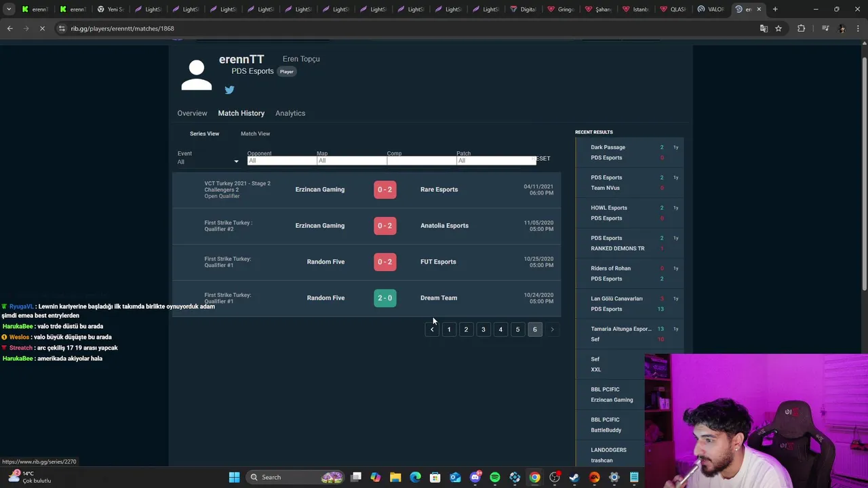Screen dimensions: 868x488
Task: Switch to the Match History tab
Action: click(x=241, y=113)
